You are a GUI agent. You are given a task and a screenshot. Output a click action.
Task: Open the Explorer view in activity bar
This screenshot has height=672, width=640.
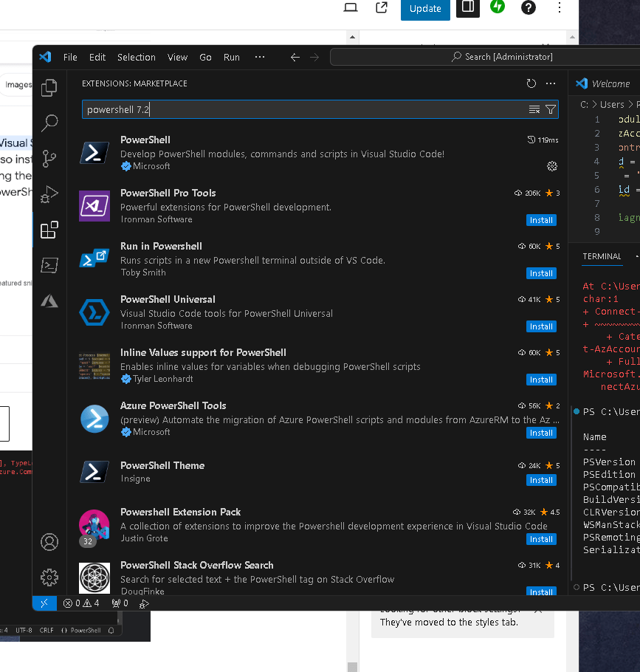(49, 88)
